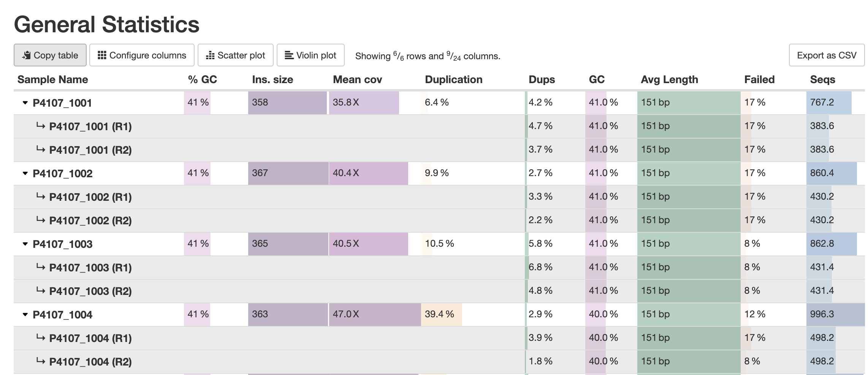Generate a violin plot of the table
The width and height of the screenshot is (868, 375).
click(x=310, y=55)
